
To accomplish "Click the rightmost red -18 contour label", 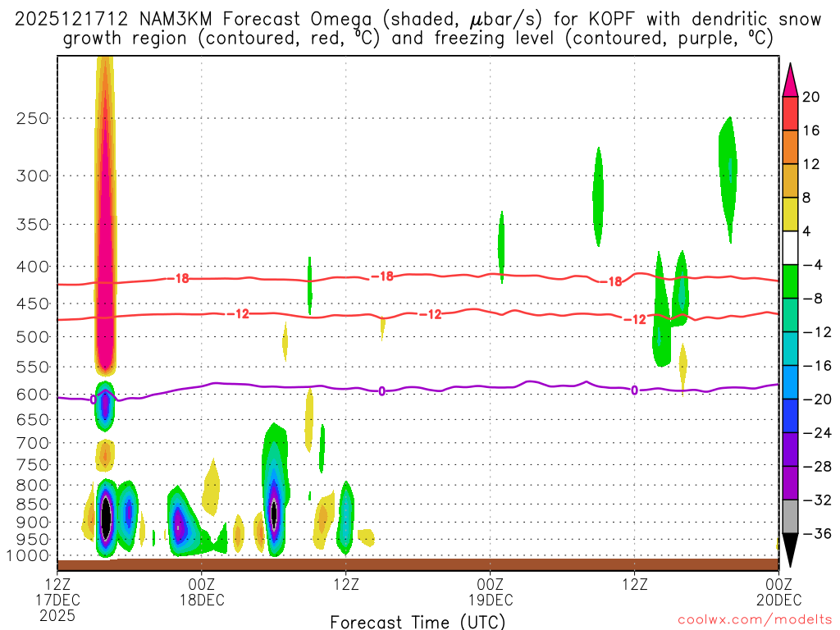I will point(610,281).
